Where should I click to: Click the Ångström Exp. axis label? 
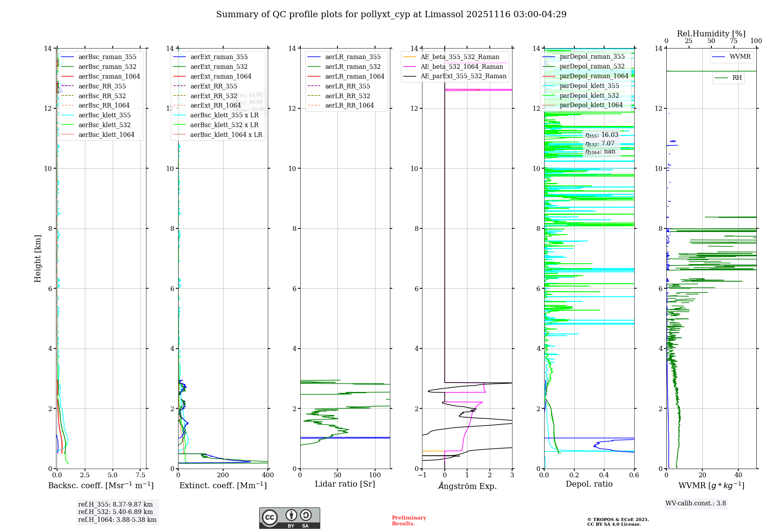pos(467,486)
